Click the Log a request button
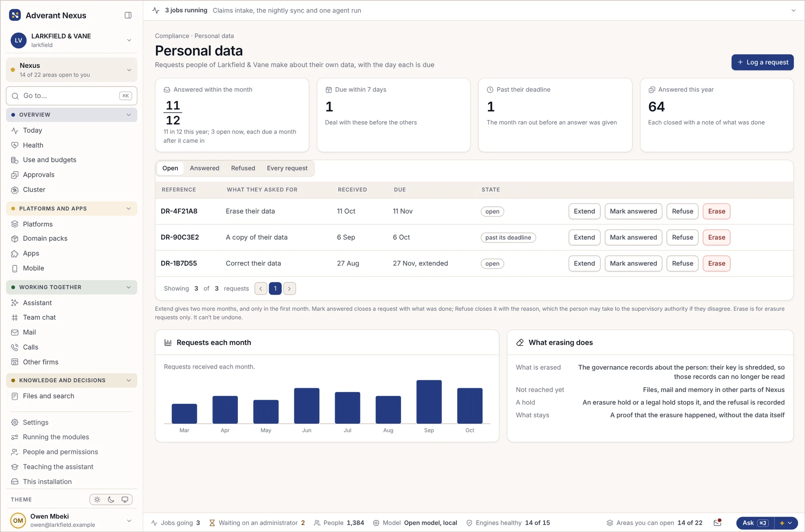Image resolution: width=805 pixels, height=532 pixels. point(762,62)
